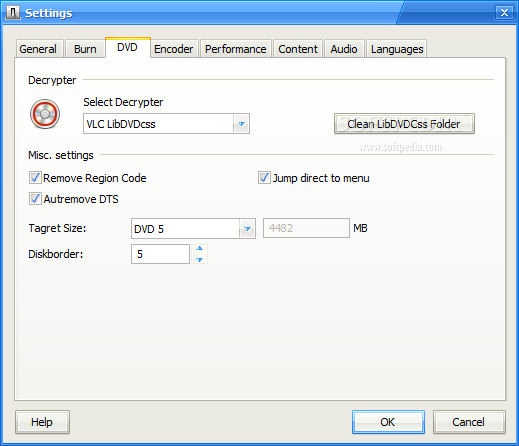The width and height of the screenshot is (519, 446).
Task: Click the Misc. settings section heading
Action: click(61, 155)
